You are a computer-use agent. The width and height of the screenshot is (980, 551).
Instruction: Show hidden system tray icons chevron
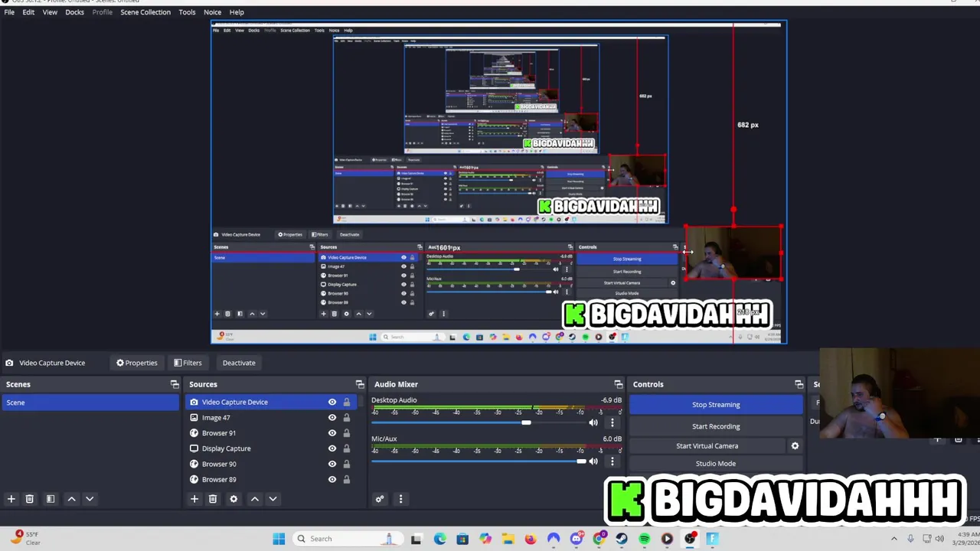pos(893,539)
